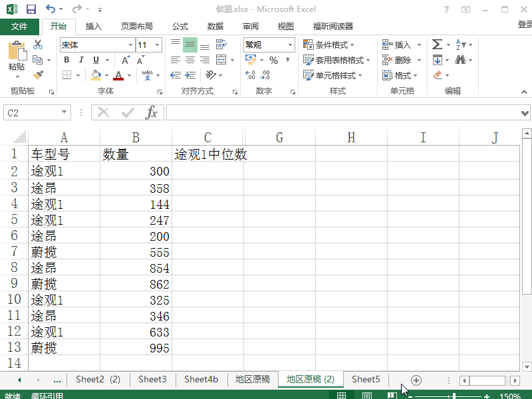Open the number format dropdown 常规
Viewport: 532px width, 399px height.
(290, 45)
